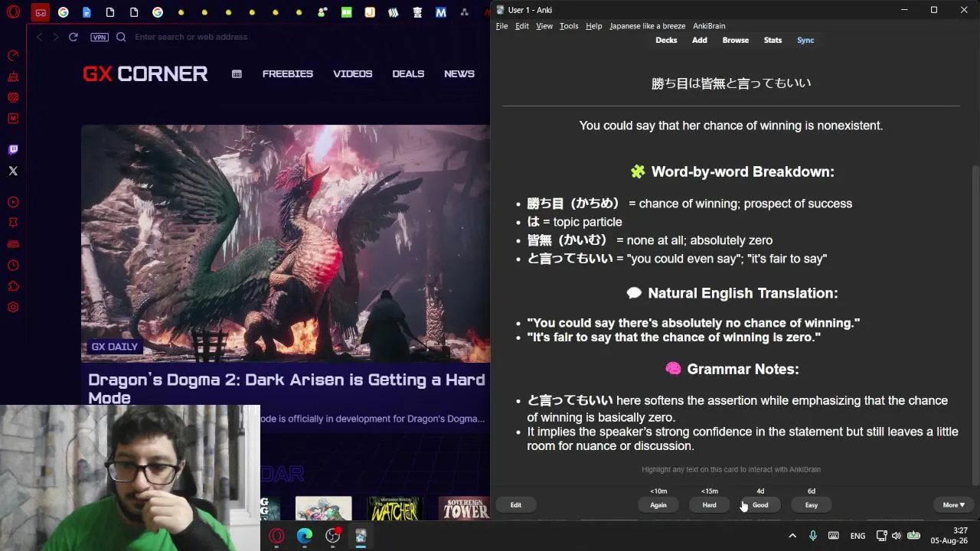
Task: Go to Decks in Anki
Action: point(666,41)
